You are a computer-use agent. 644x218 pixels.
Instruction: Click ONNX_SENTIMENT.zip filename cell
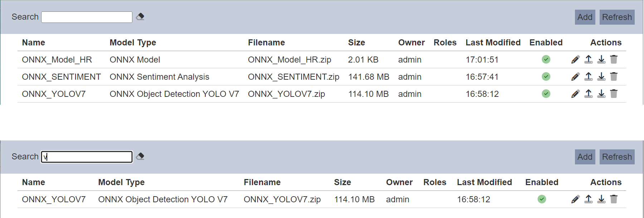[x=293, y=77]
